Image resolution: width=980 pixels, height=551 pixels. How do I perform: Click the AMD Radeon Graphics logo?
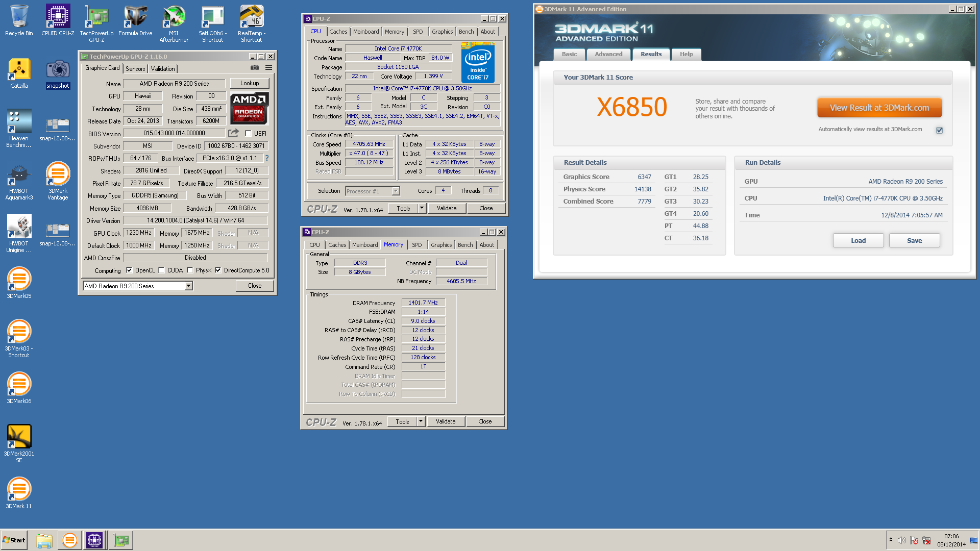(249, 108)
